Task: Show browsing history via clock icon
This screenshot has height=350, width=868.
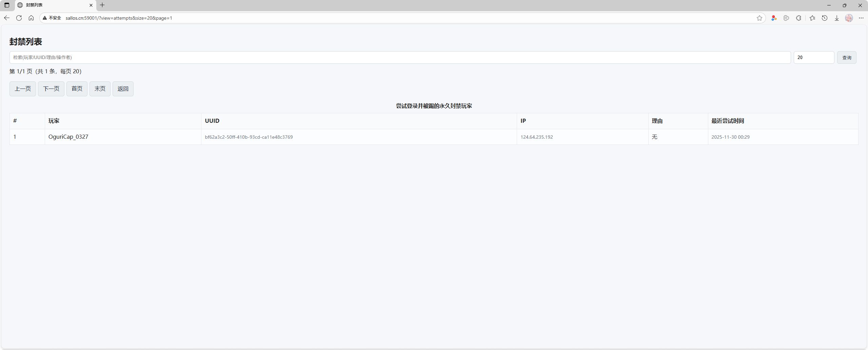Action: 825,18
